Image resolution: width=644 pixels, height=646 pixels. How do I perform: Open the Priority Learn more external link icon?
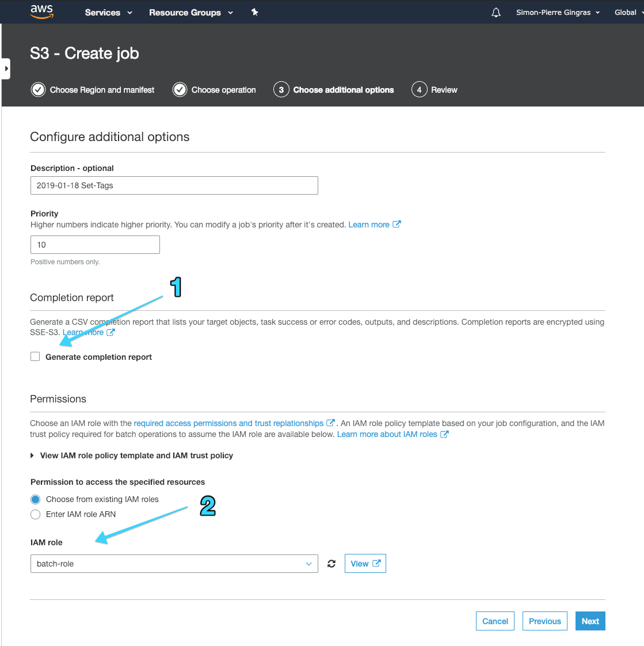click(397, 225)
